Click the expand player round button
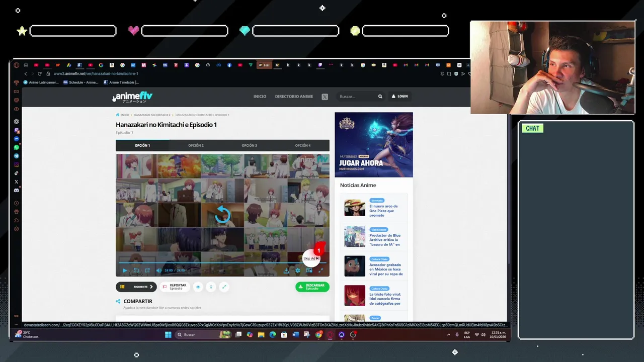This screenshot has height=362, width=644. tap(224, 287)
